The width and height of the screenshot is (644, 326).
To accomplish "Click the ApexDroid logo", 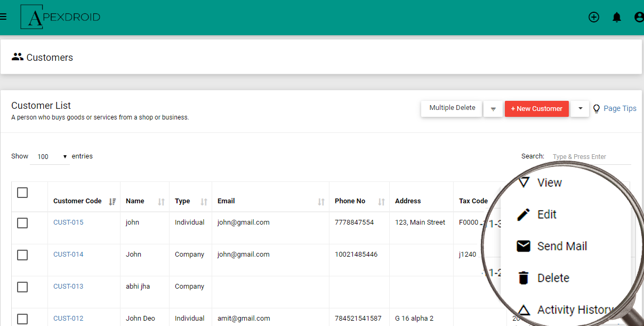I will tap(60, 17).
